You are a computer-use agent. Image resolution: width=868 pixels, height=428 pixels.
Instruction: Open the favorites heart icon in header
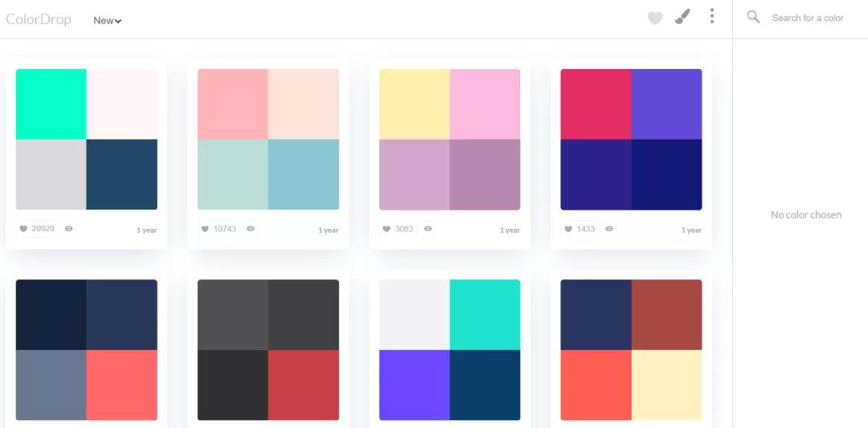[655, 18]
